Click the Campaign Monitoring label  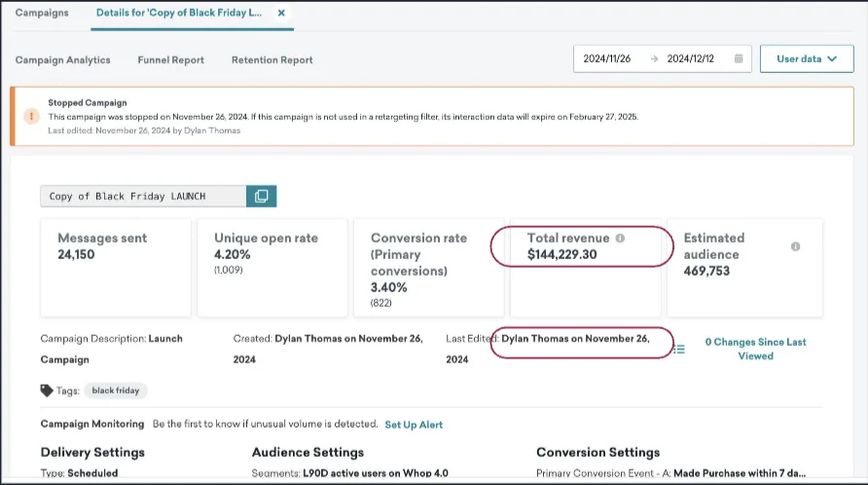tap(91, 424)
